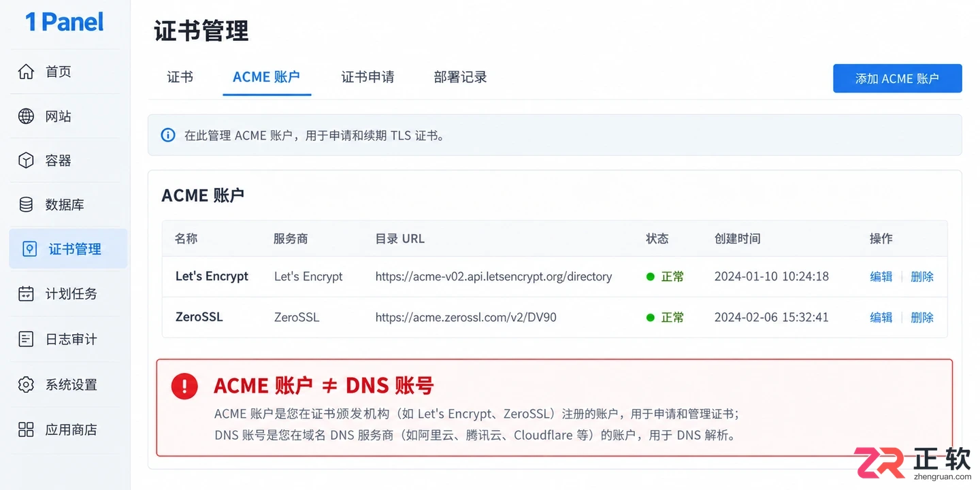Click the warning line starting DNS 账号是您在域名

coord(475,435)
